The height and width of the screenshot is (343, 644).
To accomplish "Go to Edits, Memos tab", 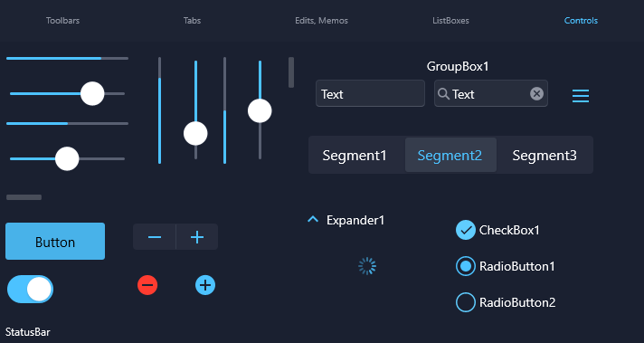I will tap(322, 21).
